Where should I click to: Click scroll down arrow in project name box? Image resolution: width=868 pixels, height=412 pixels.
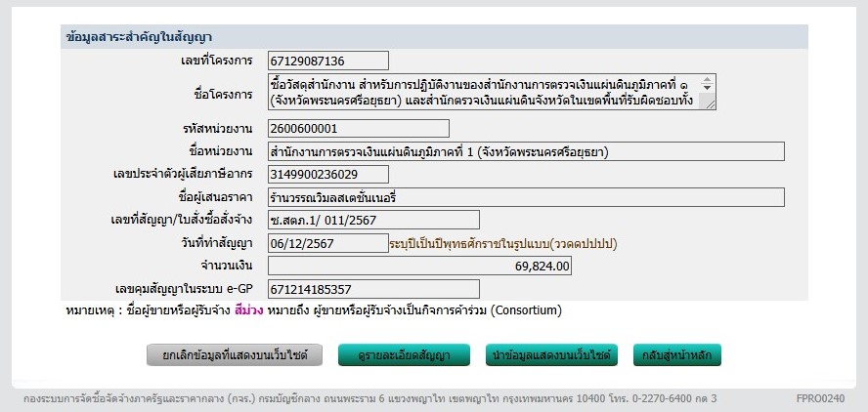709,88
